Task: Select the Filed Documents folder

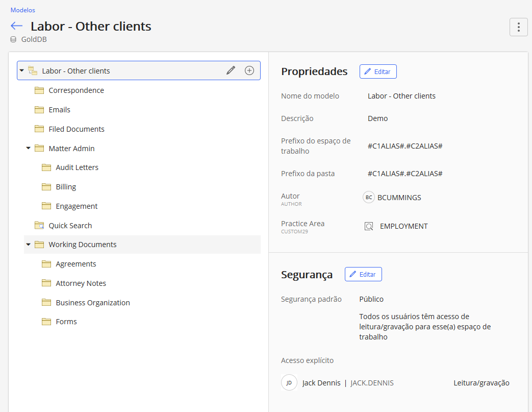Action: coord(77,129)
